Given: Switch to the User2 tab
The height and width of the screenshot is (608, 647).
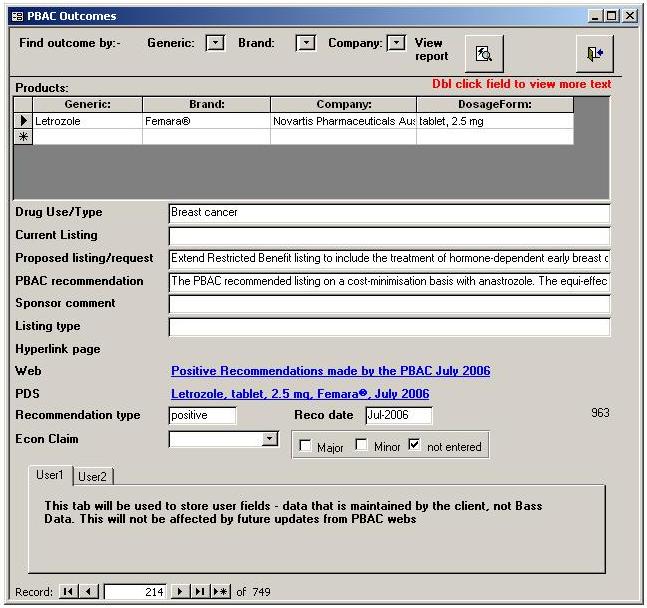Looking at the screenshot, I should (93, 476).
